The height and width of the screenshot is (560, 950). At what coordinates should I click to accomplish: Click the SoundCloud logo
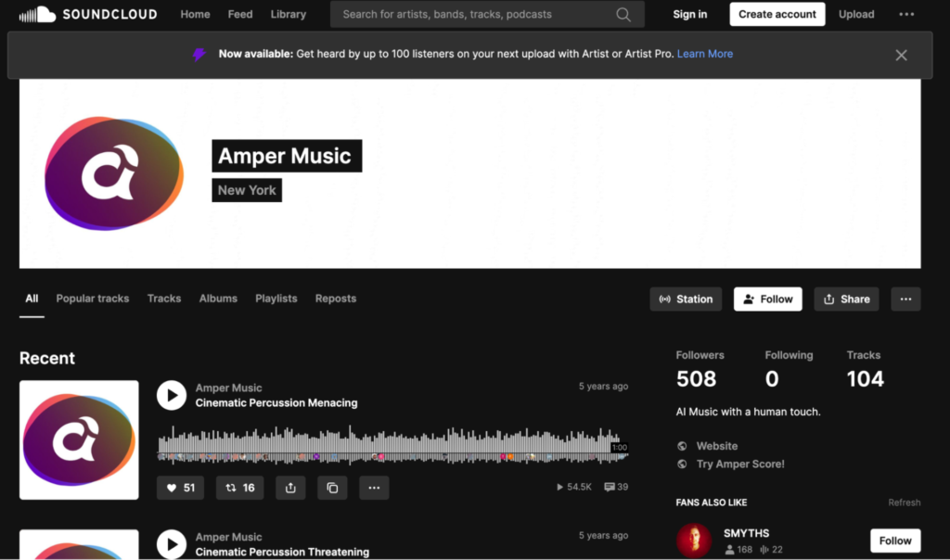coord(88,14)
